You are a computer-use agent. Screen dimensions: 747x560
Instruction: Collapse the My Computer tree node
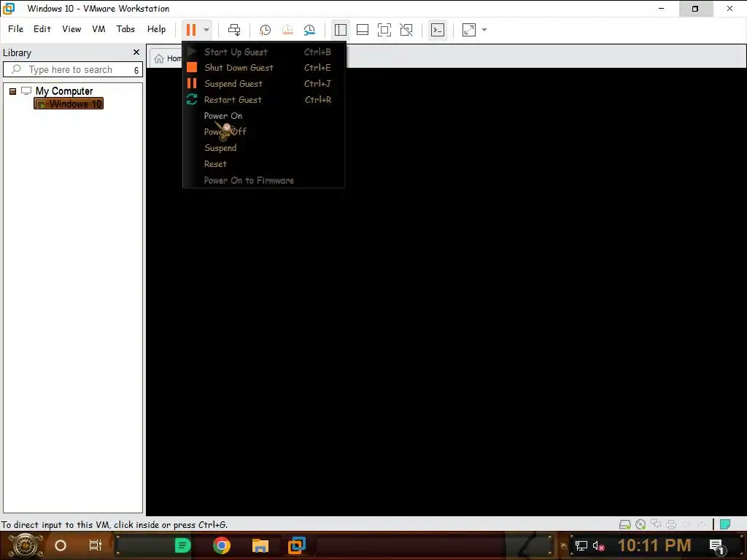coord(13,91)
